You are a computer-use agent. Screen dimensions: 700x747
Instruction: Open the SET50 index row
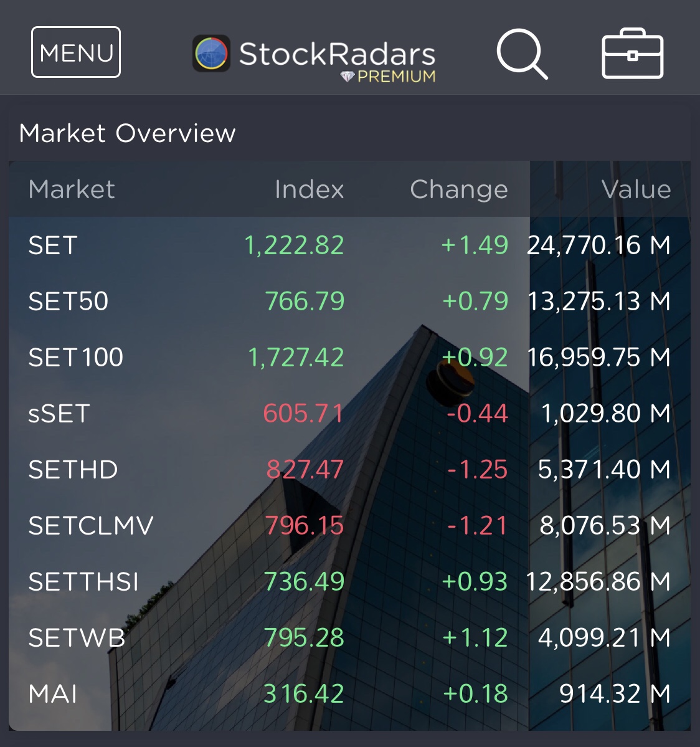349,301
